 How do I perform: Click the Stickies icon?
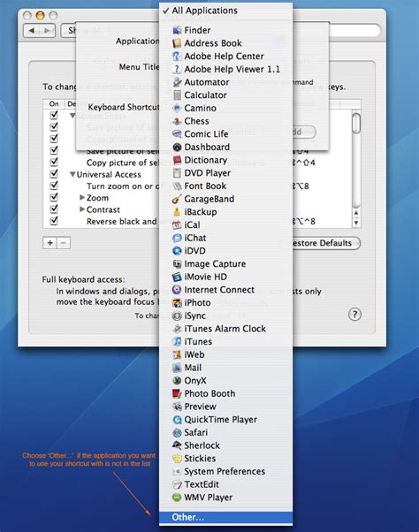coord(177,459)
